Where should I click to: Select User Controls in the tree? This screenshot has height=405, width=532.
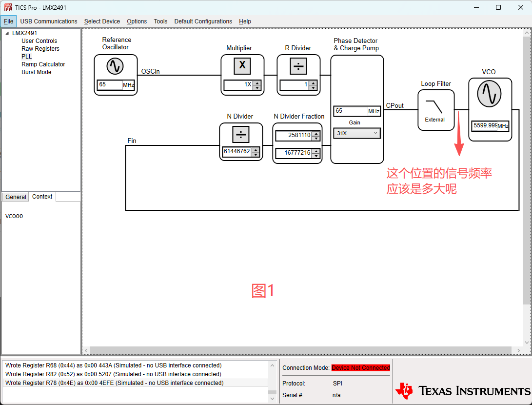click(x=39, y=40)
